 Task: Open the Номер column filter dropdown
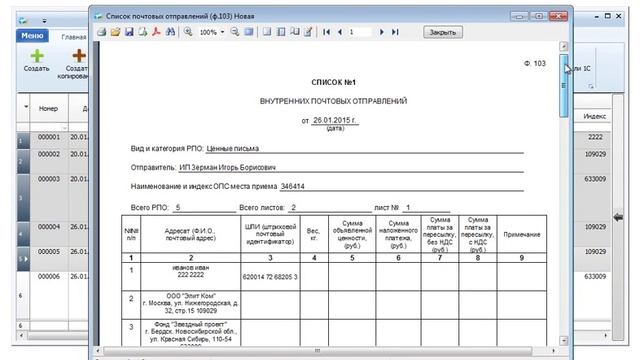(64, 128)
